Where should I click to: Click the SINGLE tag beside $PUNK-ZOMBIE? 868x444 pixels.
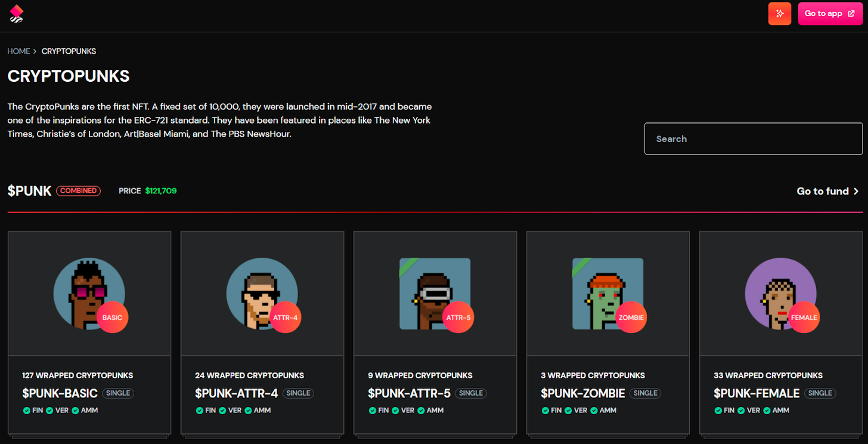[646, 393]
